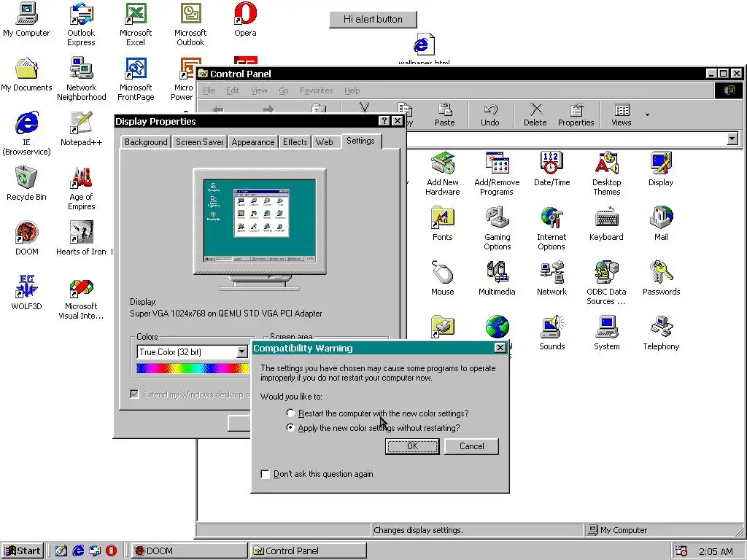The width and height of the screenshot is (747, 560).
Task: Open the File menu in Control Panel
Action: (209, 90)
